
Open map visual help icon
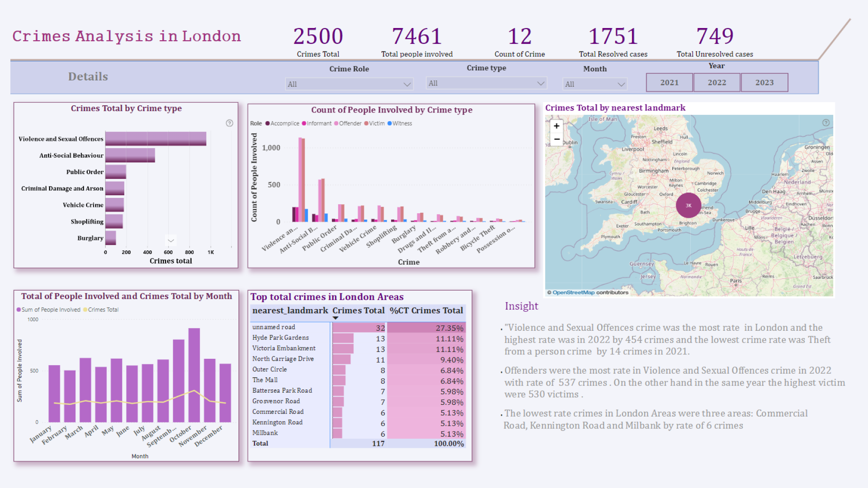point(826,122)
